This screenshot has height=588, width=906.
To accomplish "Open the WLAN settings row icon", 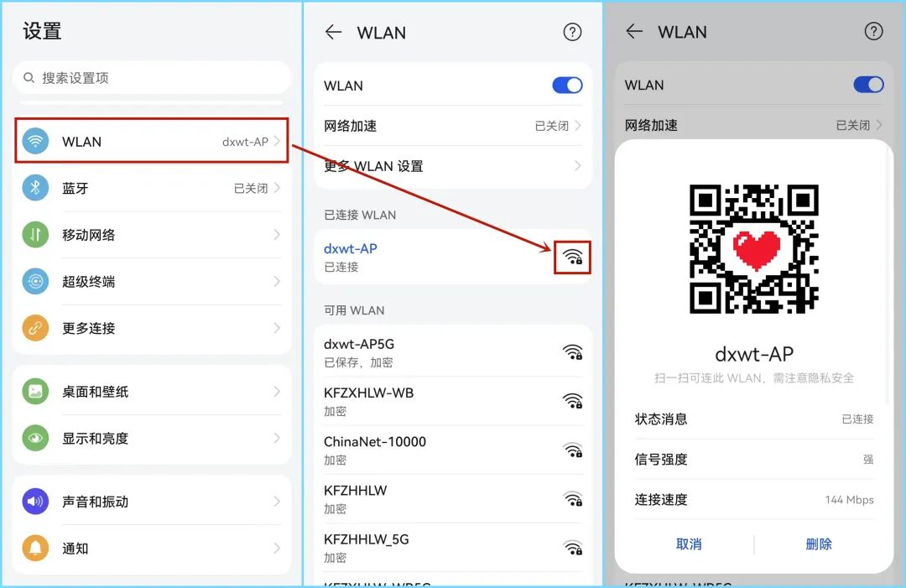I will (x=34, y=141).
